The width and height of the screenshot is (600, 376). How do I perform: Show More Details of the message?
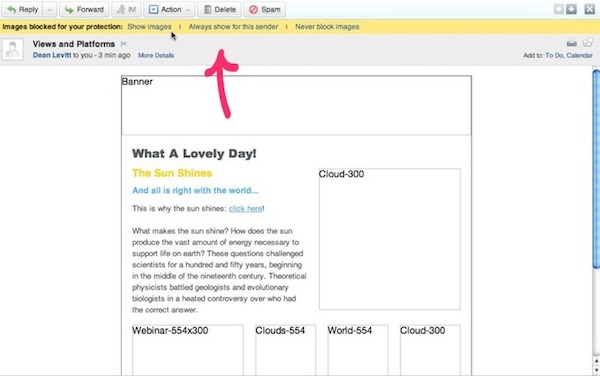pos(156,55)
